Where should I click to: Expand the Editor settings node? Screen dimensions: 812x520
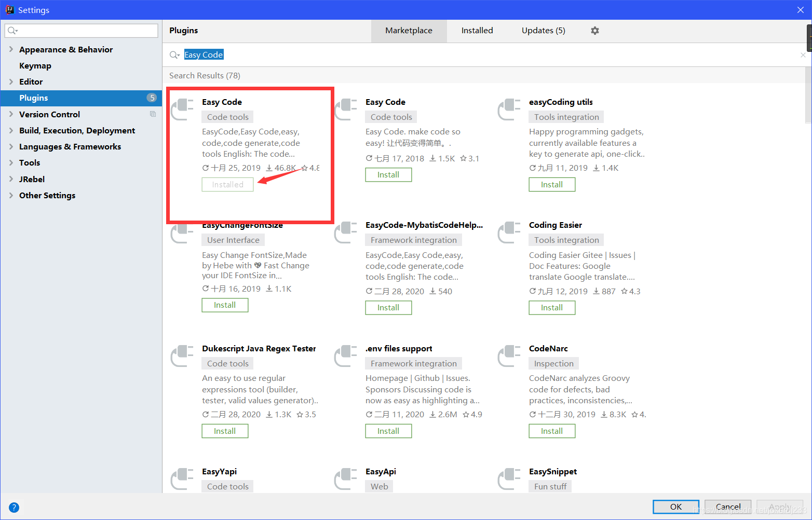(11, 81)
